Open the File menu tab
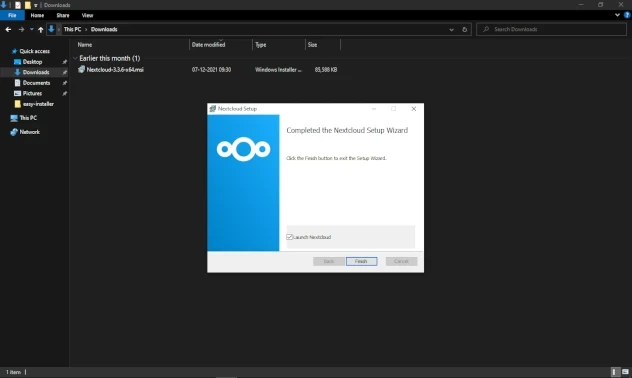The width and height of the screenshot is (632, 378). [12, 15]
